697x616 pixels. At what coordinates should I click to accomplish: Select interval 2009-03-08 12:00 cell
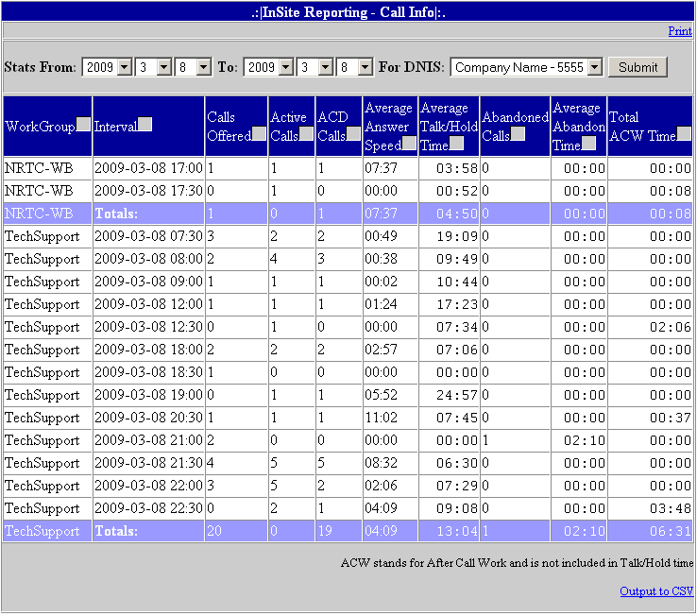tap(148, 304)
